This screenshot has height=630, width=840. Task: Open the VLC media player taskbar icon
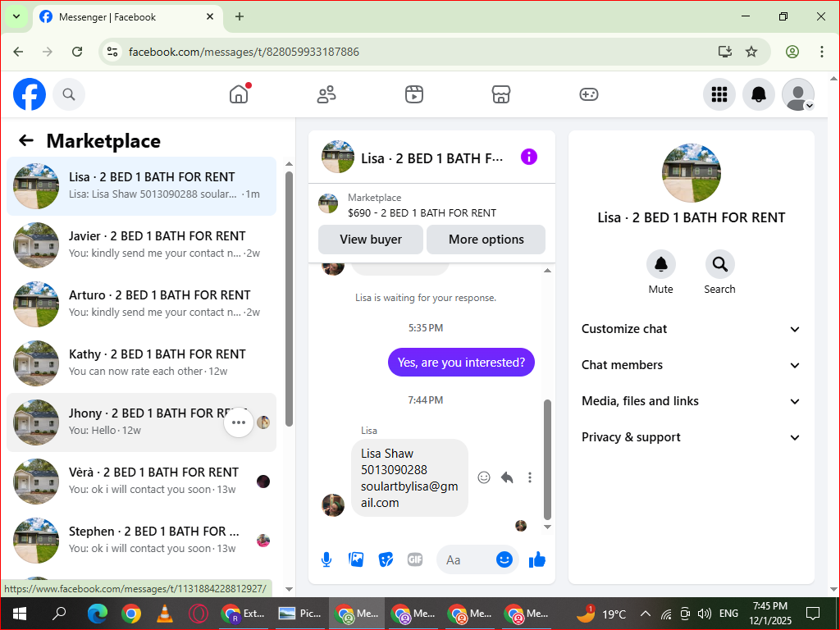pos(164,614)
